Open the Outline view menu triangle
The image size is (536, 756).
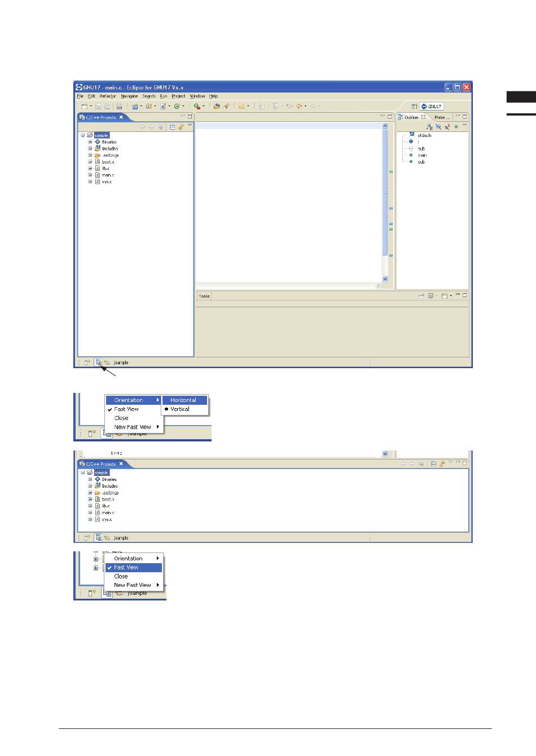464,126
